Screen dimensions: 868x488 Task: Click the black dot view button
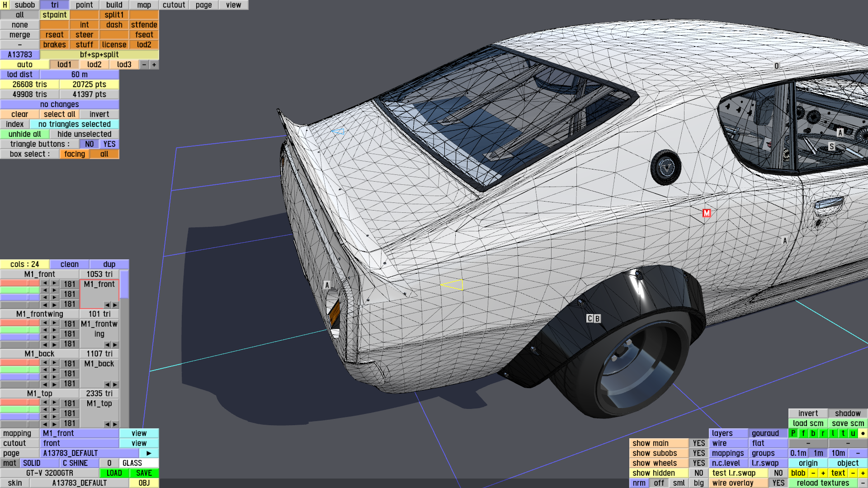click(863, 433)
